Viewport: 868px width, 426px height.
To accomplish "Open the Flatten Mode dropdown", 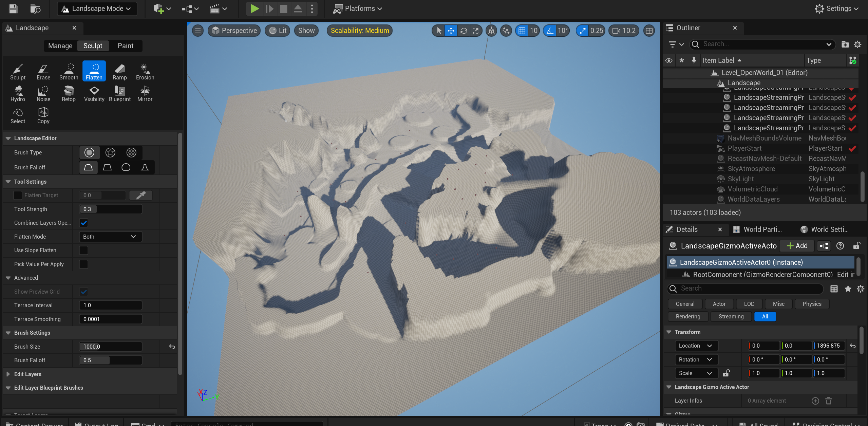I will [110, 237].
